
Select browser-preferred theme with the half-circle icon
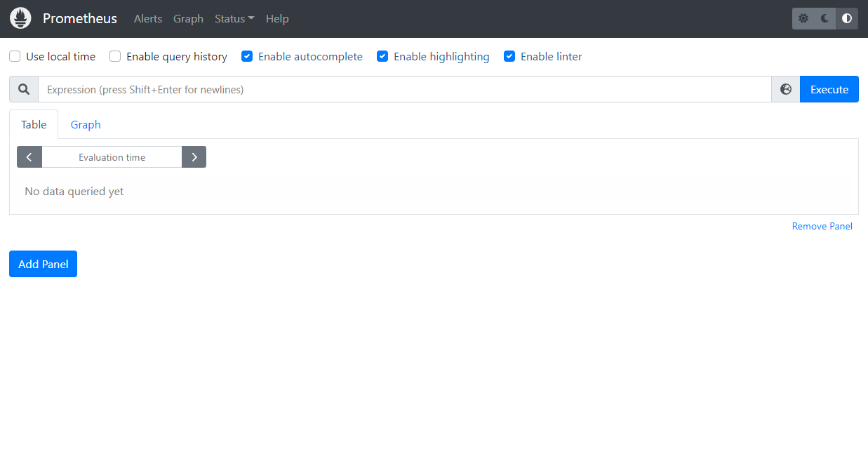[847, 19]
